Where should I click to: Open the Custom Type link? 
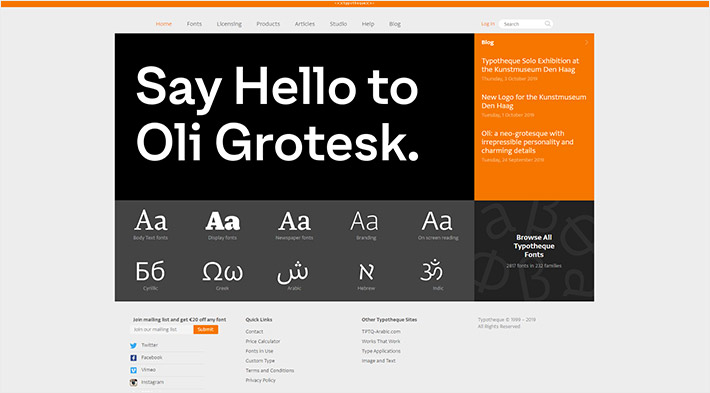click(x=260, y=361)
